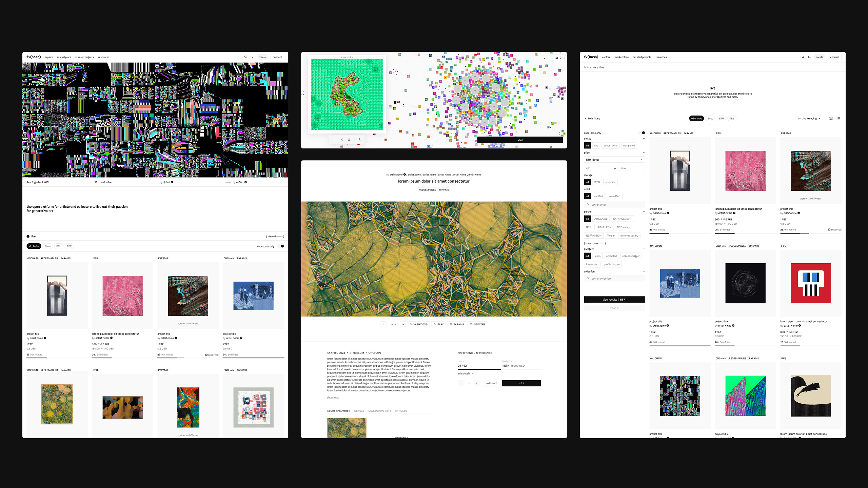Viewport: 868px width, 488px height.
Task: Click the user profile icon in preview toolbar
Action: tap(359, 140)
